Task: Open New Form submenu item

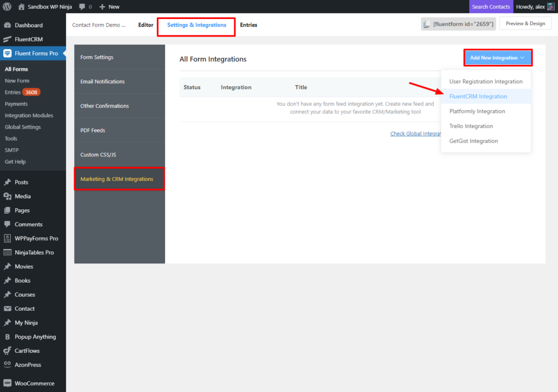Action: point(17,81)
